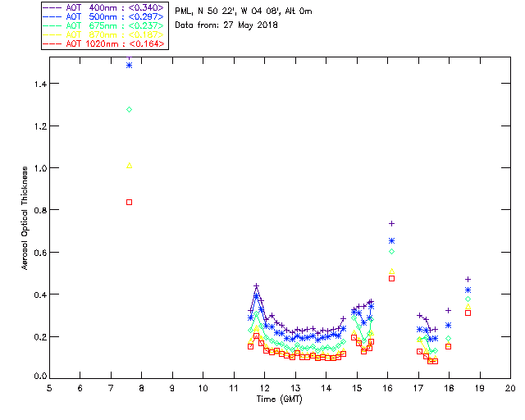The height and width of the screenshot is (420, 525).
Task: Click the PML station location text
Action: click(x=244, y=11)
